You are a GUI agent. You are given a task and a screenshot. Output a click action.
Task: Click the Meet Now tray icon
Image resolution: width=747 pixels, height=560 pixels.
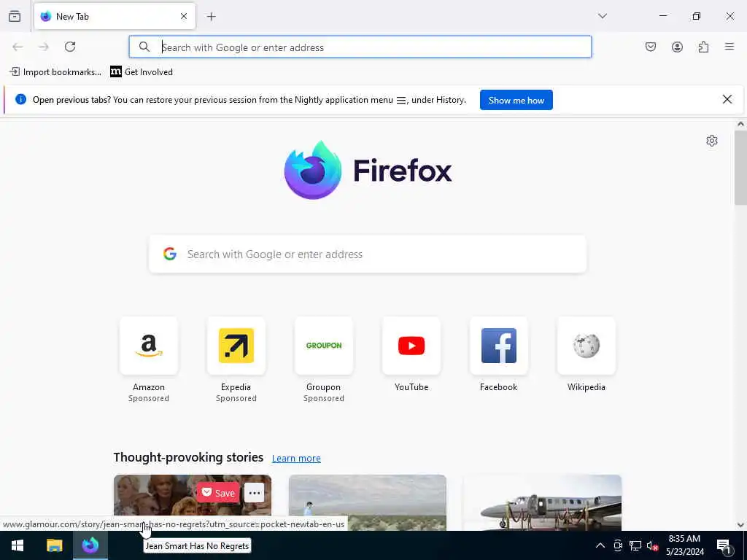click(618, 545)
